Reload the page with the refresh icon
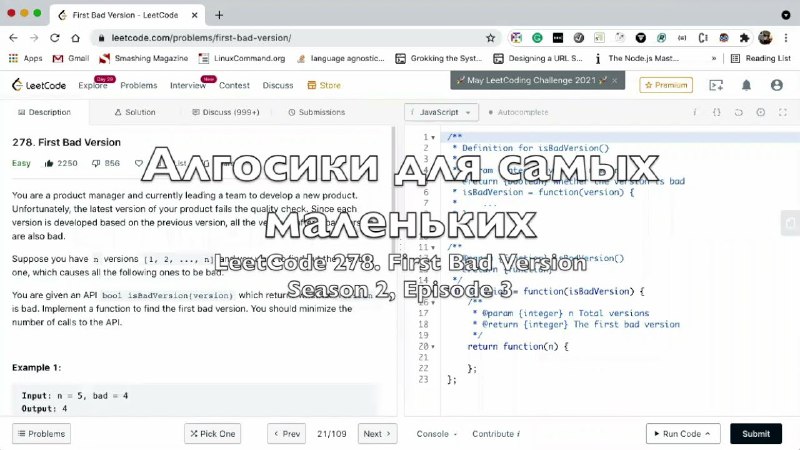The width and height of the screenshot is (800, 450). pos(55,38)
